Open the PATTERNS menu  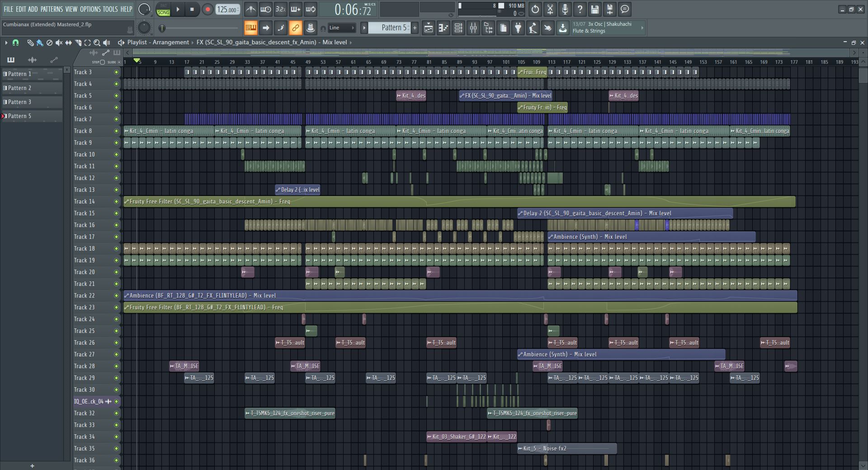coord(52,9)
